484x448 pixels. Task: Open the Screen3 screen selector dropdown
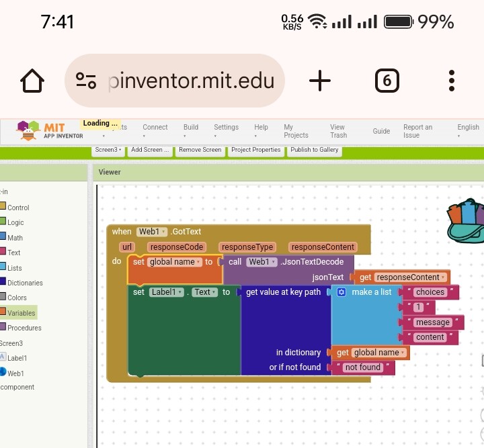coord(108,150)
